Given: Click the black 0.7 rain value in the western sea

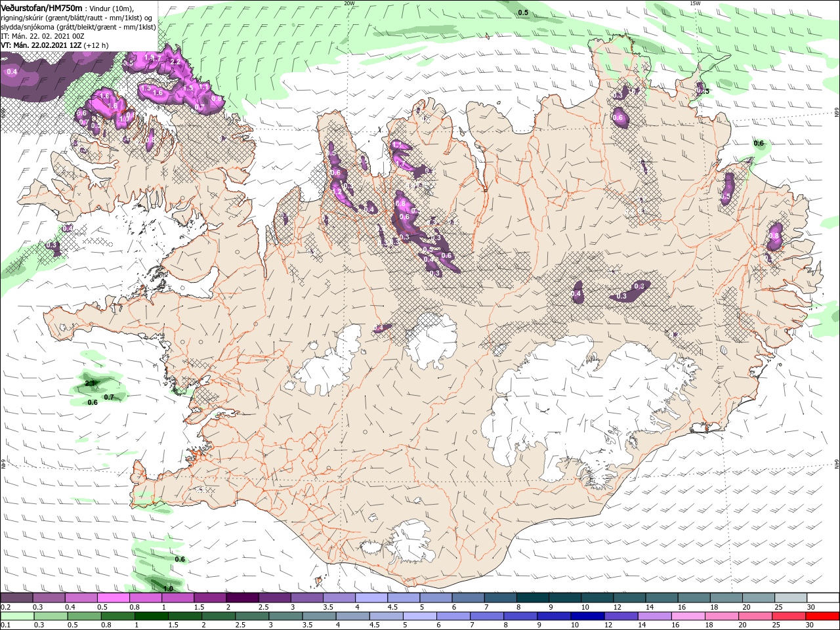Looking at the screenshot, I should coord(109,397).
